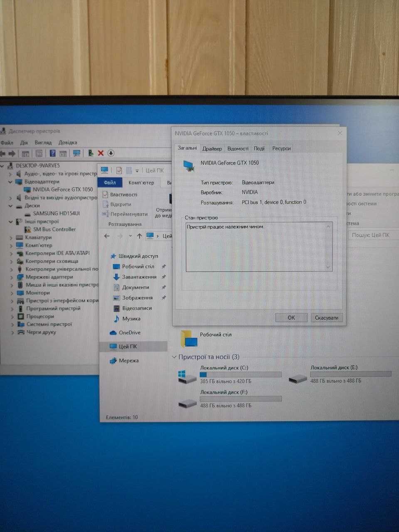This screenshot has height=532, width=399.
Task: Click the OneDrive cloud icon in sidebar
Action: 113,333
